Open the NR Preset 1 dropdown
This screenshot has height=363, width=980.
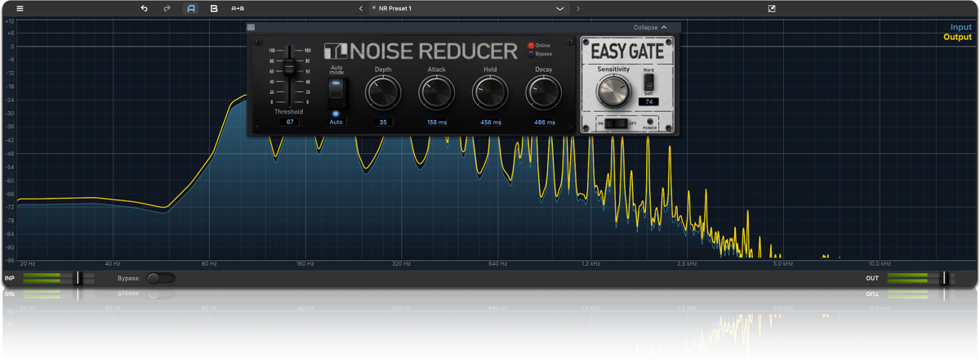(x=469, y=8)
